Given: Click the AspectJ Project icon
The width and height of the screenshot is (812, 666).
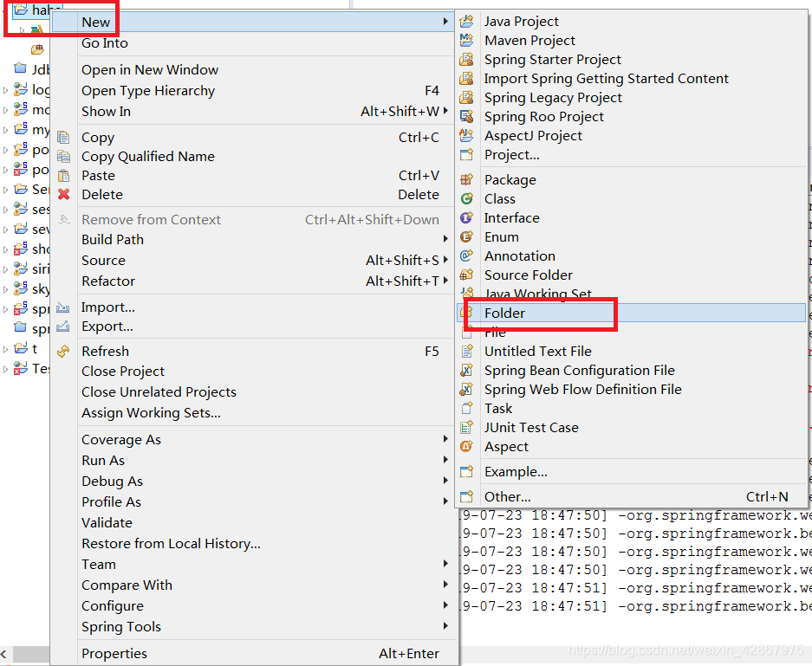Looking at the screenshot, I should point(466,136).
